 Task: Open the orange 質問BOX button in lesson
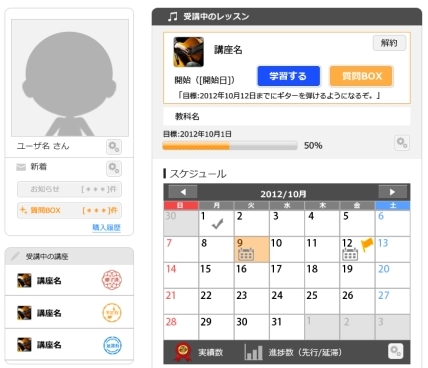(x=362, y=76)
